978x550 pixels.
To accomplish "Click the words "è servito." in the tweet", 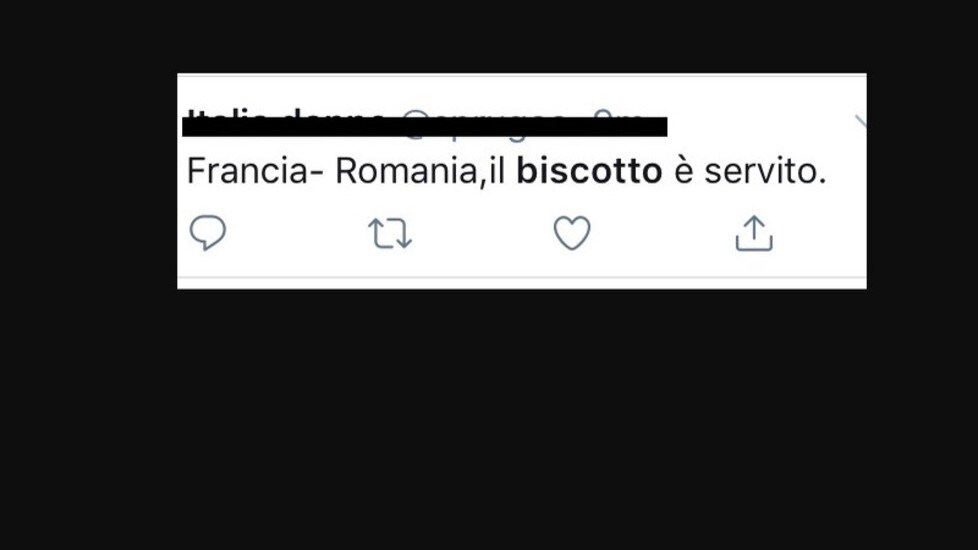I will (x=750, y=171).
